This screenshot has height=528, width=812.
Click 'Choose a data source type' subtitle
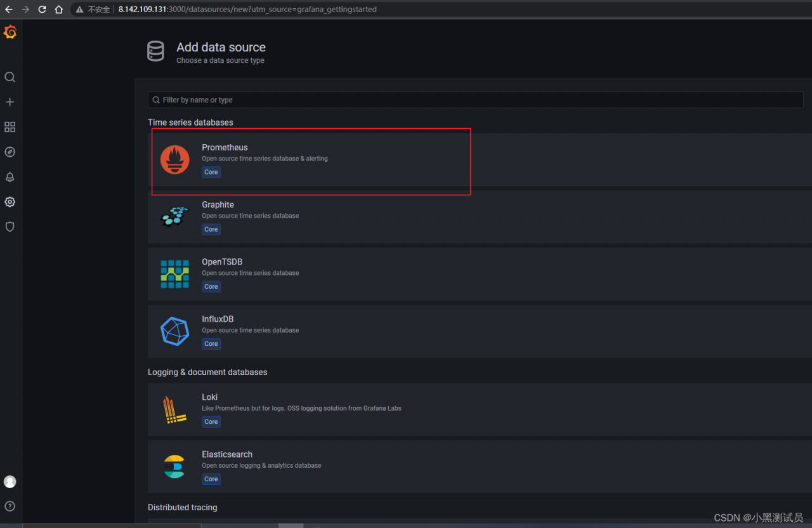pos(220,60)
